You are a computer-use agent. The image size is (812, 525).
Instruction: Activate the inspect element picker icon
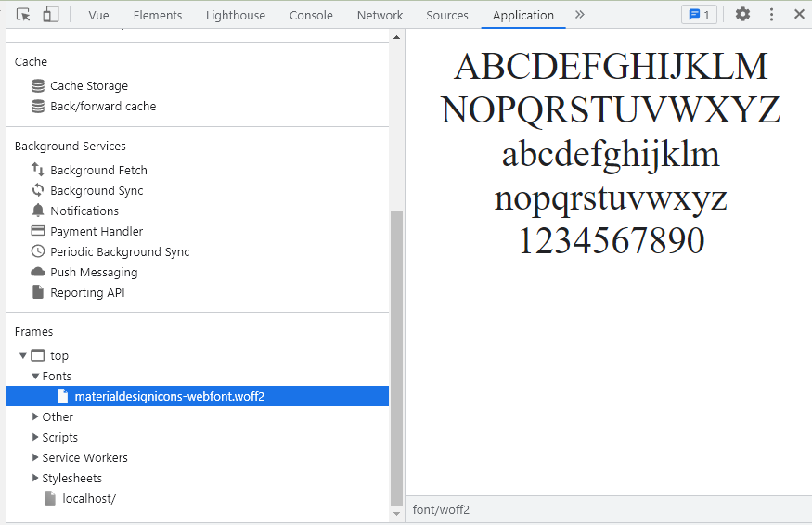point(23,15)
